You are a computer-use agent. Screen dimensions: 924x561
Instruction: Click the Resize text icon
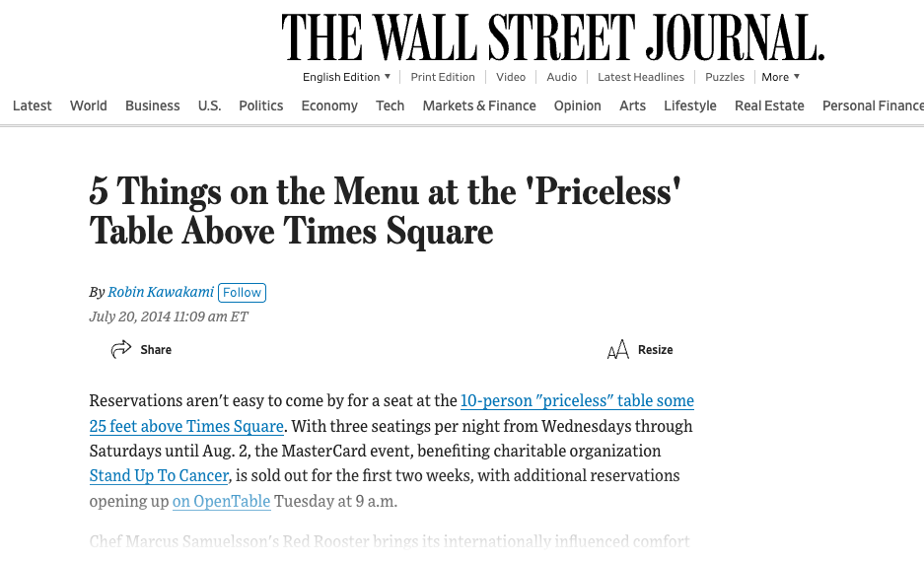click(618, 350)
